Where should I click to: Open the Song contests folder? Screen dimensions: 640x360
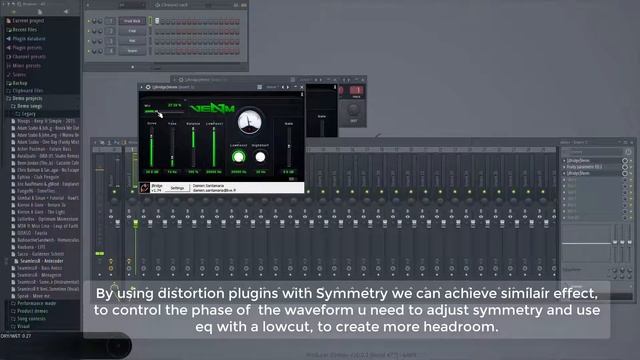[x=29, y=319]
